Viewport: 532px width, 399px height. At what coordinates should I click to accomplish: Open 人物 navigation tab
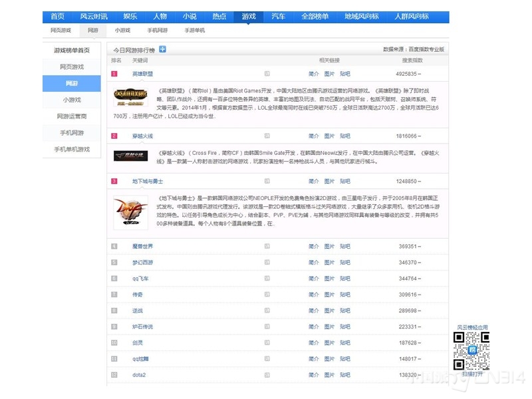pyautogui.click(x=160, y=16)
